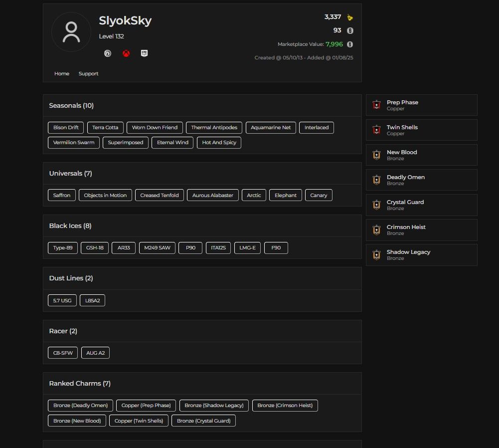Choose the Worn Down Friend tag
Screen dimensions: 499x448
pyautogui.click(x=155, y=127)
